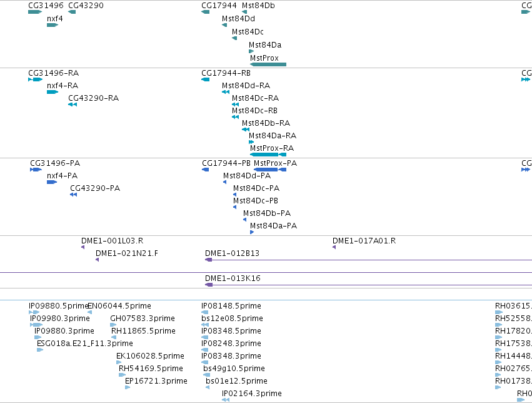Click the MstProx-RA transcript bar

click(x=268, y=155)
